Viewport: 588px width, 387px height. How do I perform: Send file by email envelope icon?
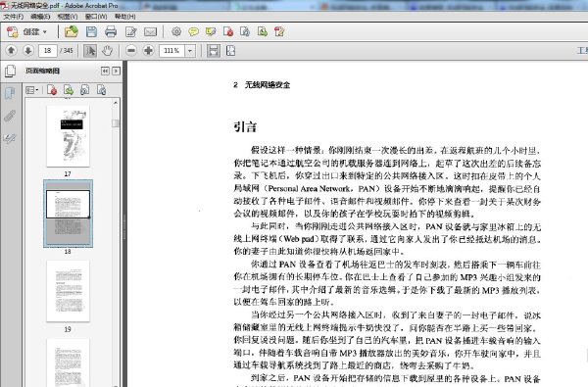tap(150, 32)
